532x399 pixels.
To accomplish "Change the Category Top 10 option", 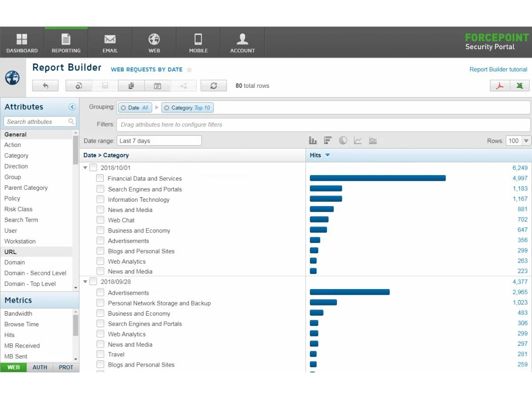I will point(202,108).
